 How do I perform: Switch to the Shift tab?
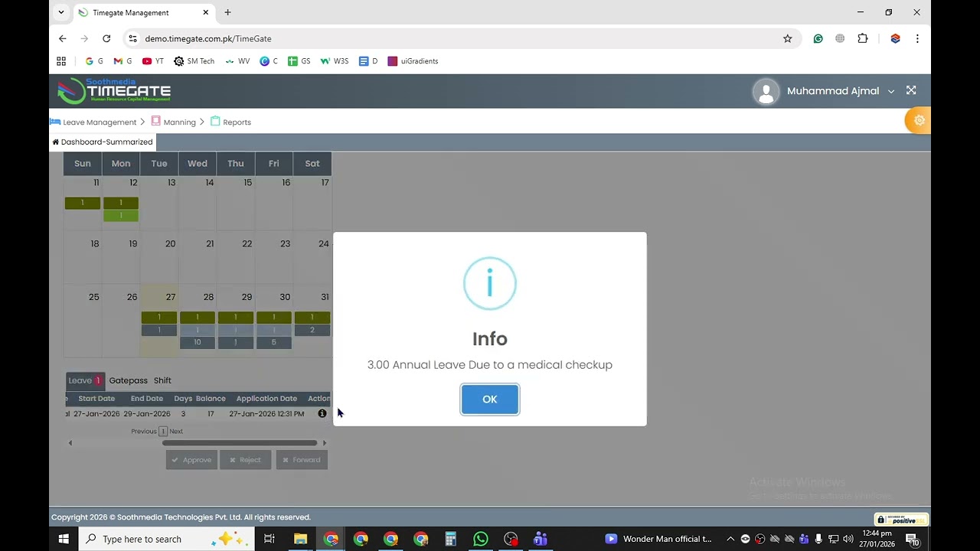coord(162,380)
